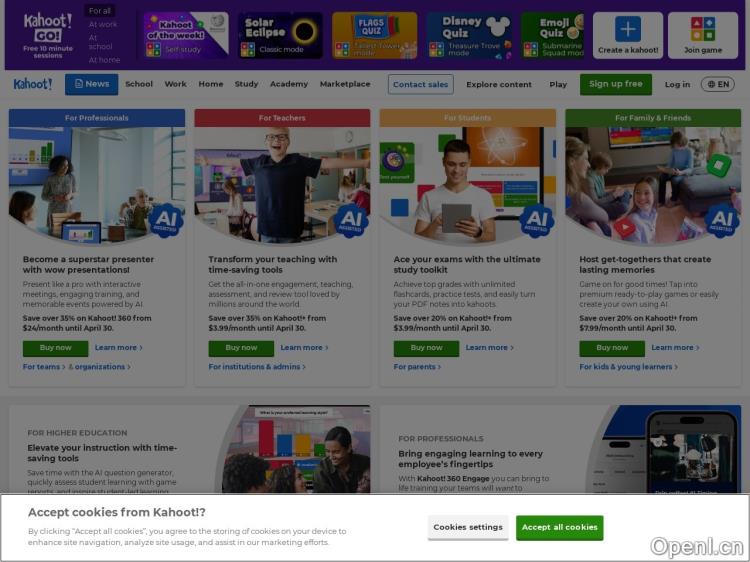The width and height of the screenshot is (750, 562).
Task: Click the AI assisted badge on For Professionals card
Action: 166,220
